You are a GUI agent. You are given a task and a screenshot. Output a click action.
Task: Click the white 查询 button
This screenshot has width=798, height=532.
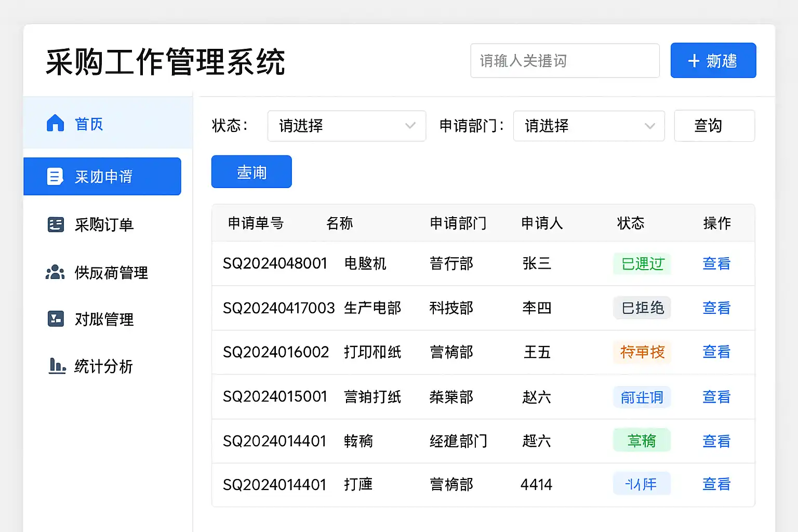(x=714, y=126)
